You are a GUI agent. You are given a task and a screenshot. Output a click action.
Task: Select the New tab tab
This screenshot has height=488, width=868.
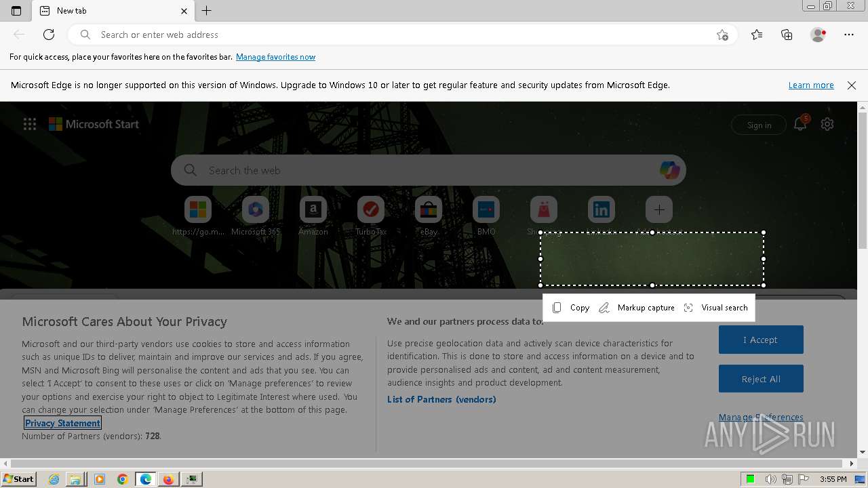[x=113, y=11]
